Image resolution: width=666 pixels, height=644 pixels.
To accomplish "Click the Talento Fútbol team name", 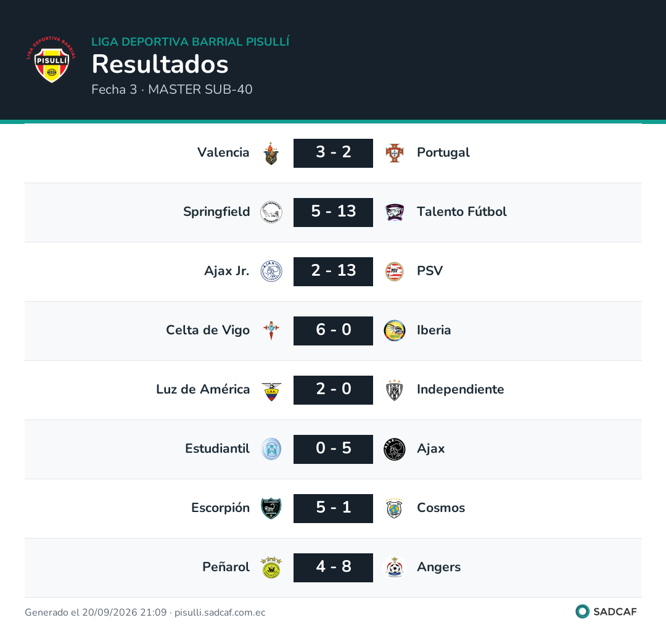I will (462, 212).
